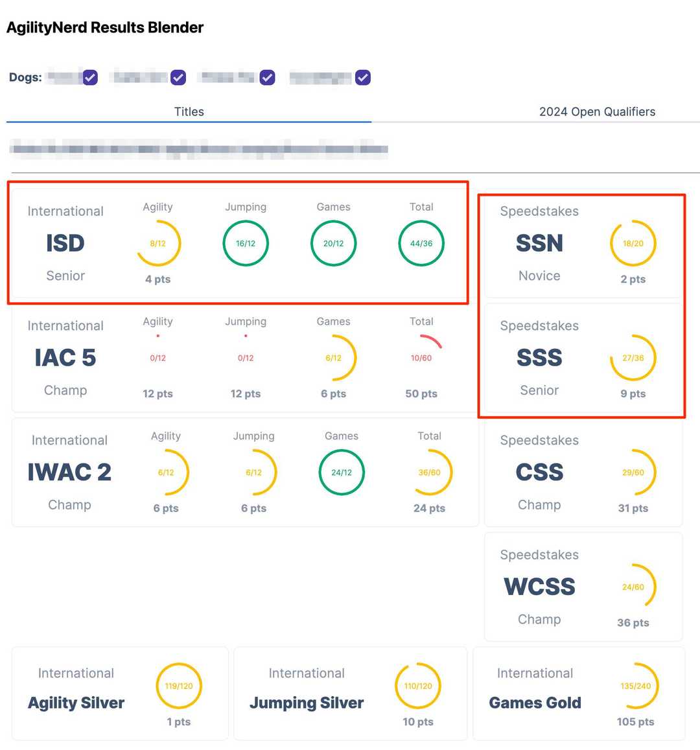This screenshot has height=750, width=700.
Task: Click the ISD Agility 8/12 progress ring
Action: [x=158, y=244]
